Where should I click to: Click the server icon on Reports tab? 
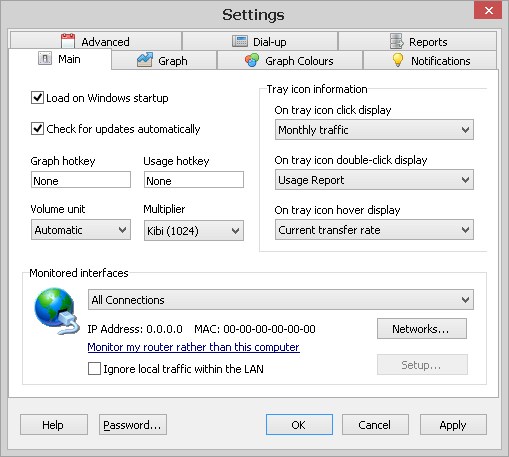[397, 41]
